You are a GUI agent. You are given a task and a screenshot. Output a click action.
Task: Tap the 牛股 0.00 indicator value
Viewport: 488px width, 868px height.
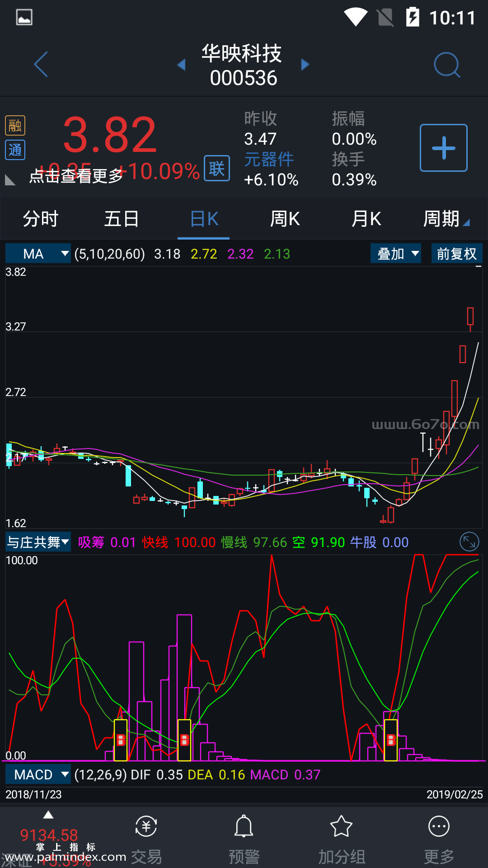(380, 542)
